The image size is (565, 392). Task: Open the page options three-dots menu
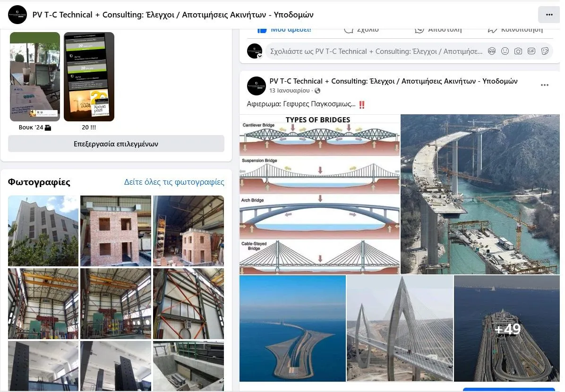(549, 15)
